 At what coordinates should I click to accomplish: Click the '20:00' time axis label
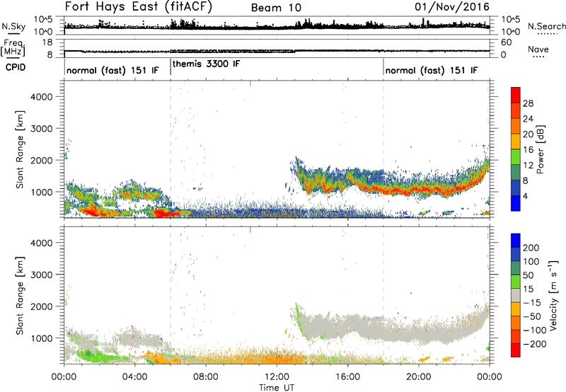click(418, 377)
